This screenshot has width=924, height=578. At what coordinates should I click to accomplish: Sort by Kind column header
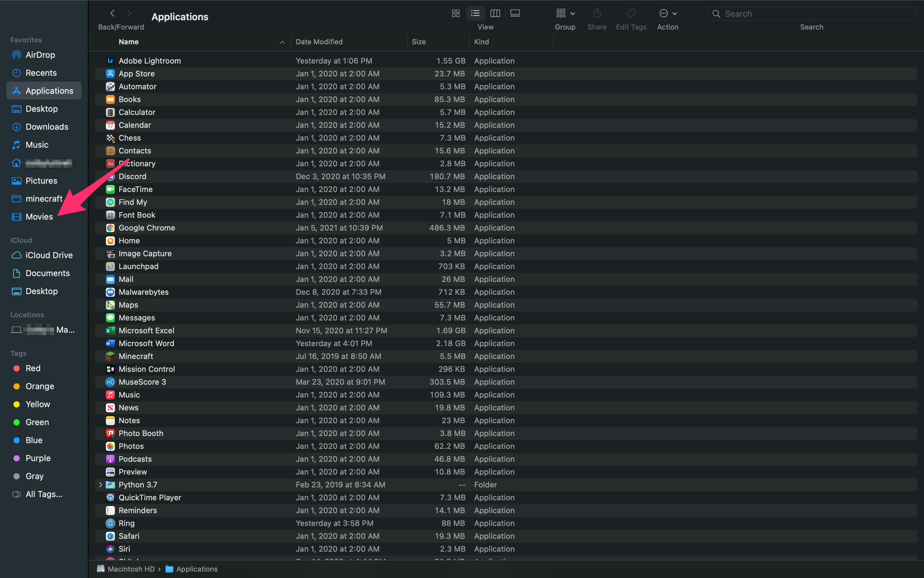(482, 42)
